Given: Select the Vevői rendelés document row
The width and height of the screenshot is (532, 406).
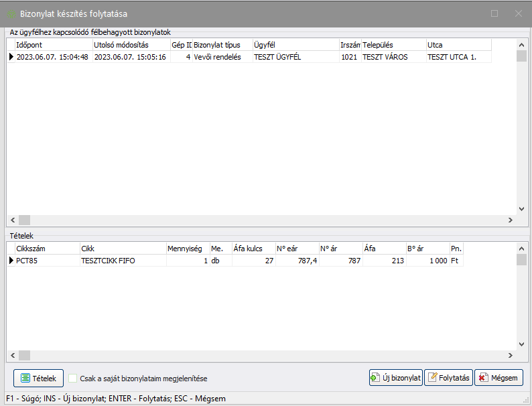Looking at the screenshot, I should [217, 58].
